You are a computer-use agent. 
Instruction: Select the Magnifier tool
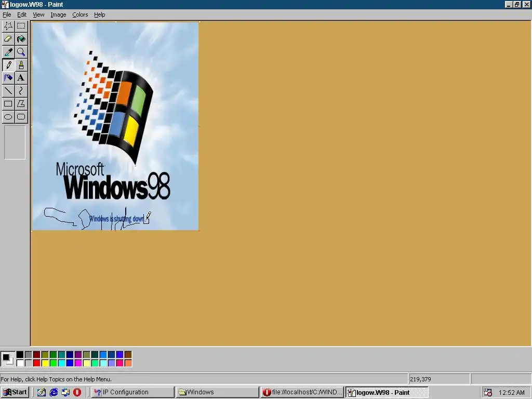click(x=21, y=52)
